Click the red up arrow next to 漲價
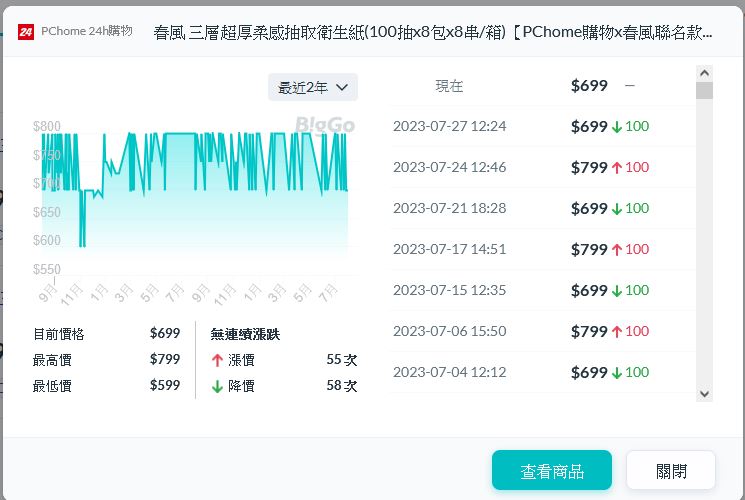 pyautogui.click(x=217, y=360)
